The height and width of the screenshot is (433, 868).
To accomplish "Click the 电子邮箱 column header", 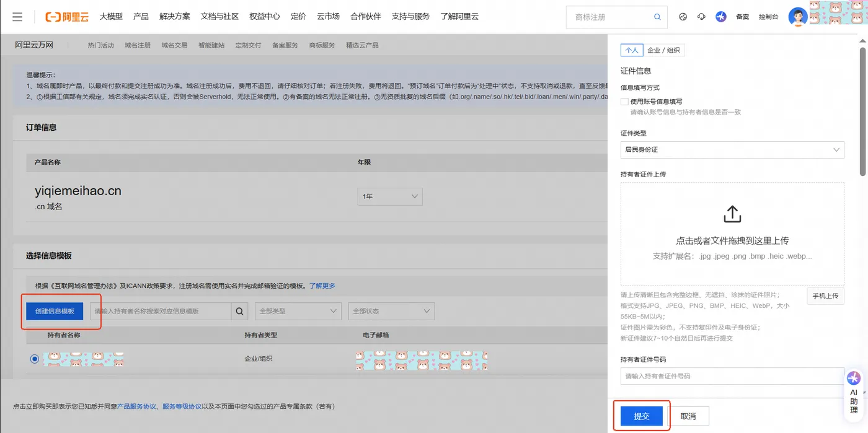I will click(376, 335).
